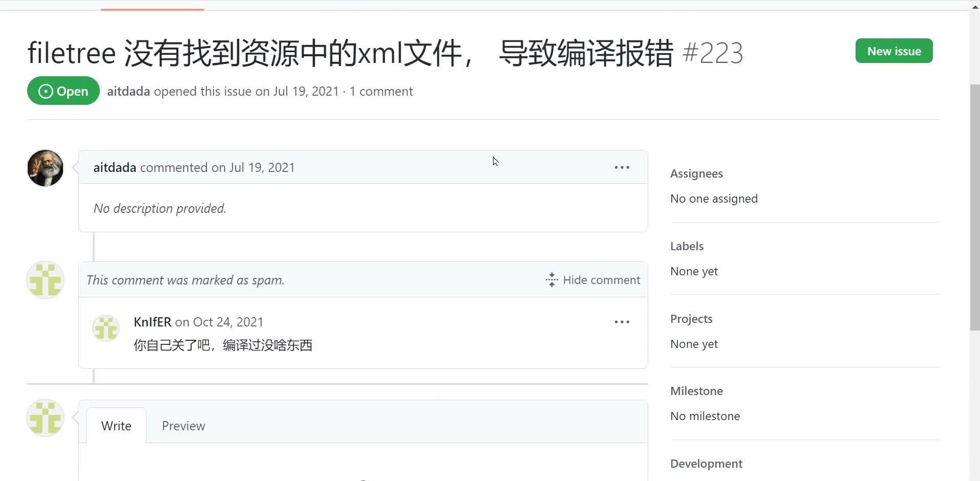Open aitdada's profile link
The image size is (980, 481).
128,91
